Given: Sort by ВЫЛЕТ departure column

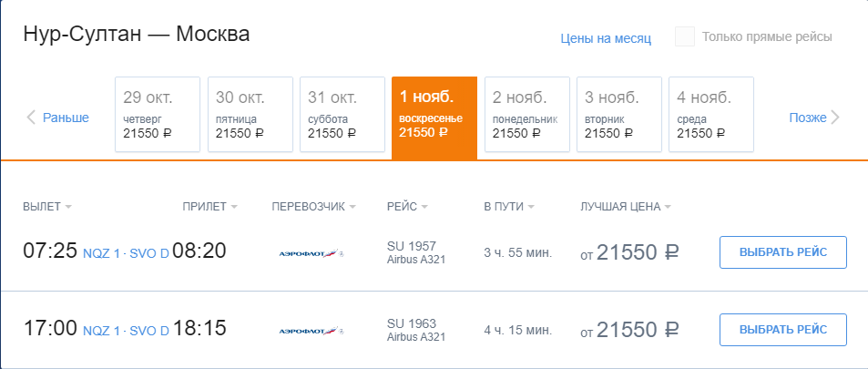Looking at the screenshot, I should click(x=46, y=207).
